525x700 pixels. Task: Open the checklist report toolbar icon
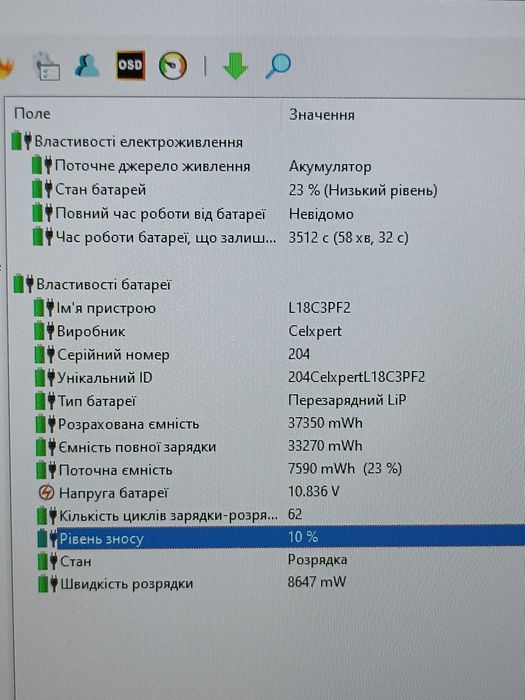coord(47,67)
